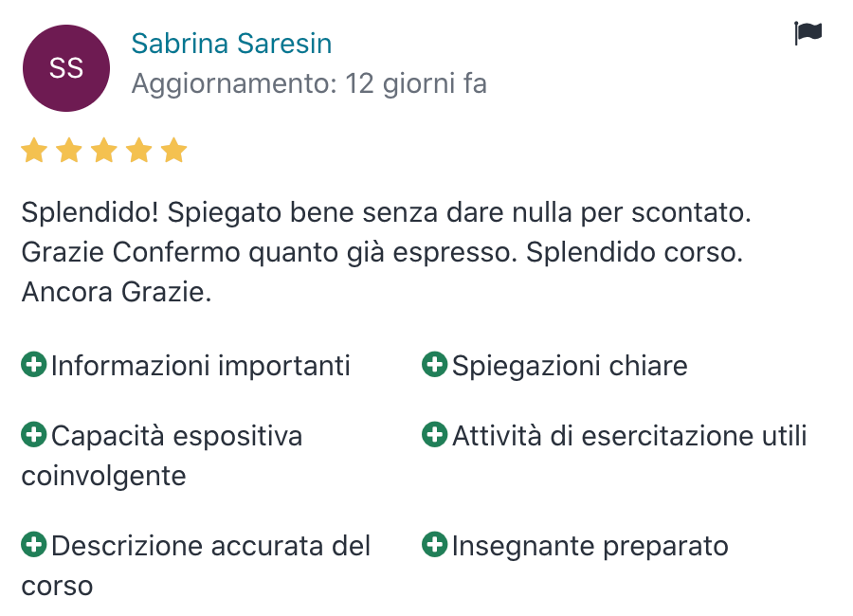This screenshot has height=616, width=853.
Task: Click the plus icon beside Capacità espositiva coinvolgente
Action: (33, 435)
